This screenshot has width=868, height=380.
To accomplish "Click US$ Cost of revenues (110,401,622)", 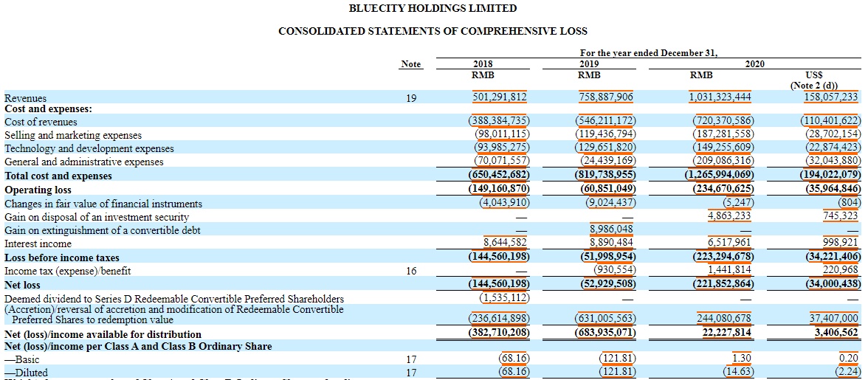I will click(x=831, y=121).
